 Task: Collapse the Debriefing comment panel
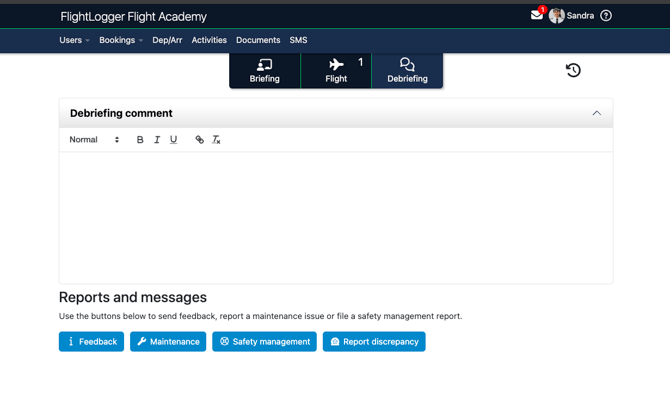[597, 113]
